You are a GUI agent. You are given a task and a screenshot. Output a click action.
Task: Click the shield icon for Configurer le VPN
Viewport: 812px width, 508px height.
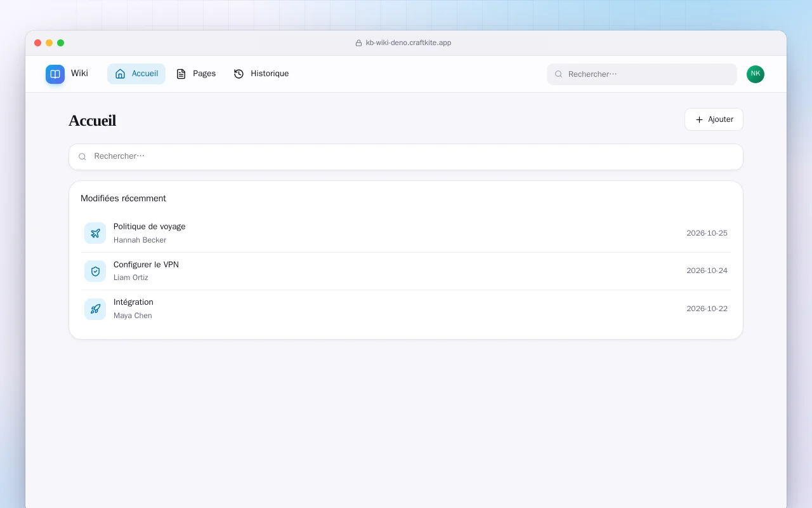95,271
